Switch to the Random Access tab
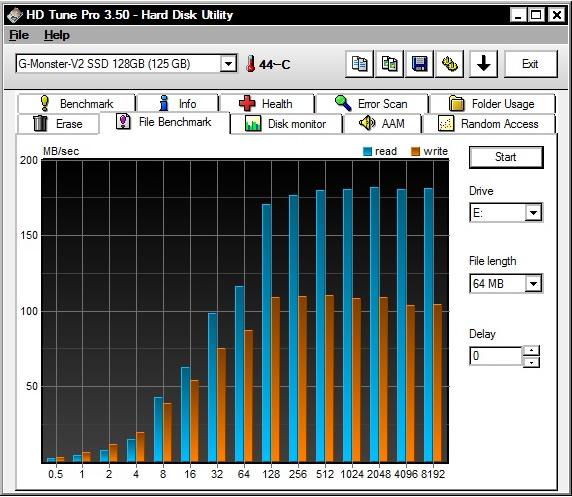572x497 pixels. [489, 124]
